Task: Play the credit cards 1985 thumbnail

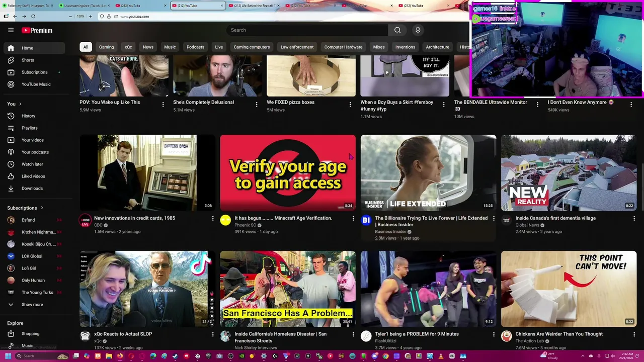Action: click(147, 172)
